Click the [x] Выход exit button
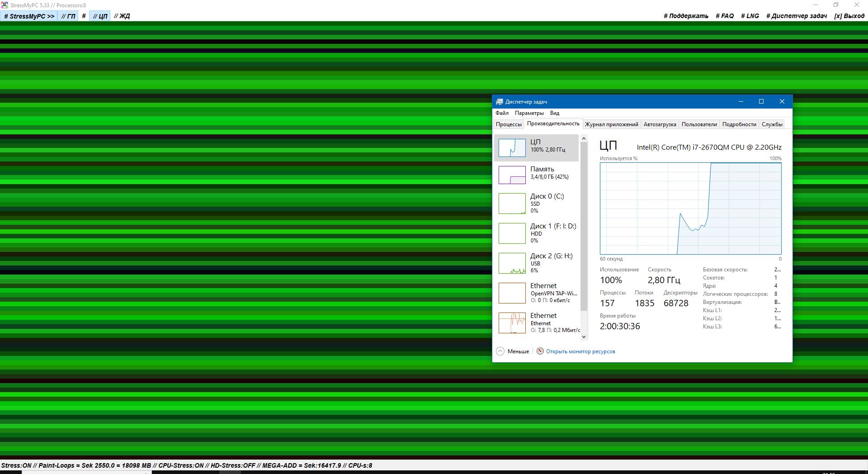 (x=849, y=16)
